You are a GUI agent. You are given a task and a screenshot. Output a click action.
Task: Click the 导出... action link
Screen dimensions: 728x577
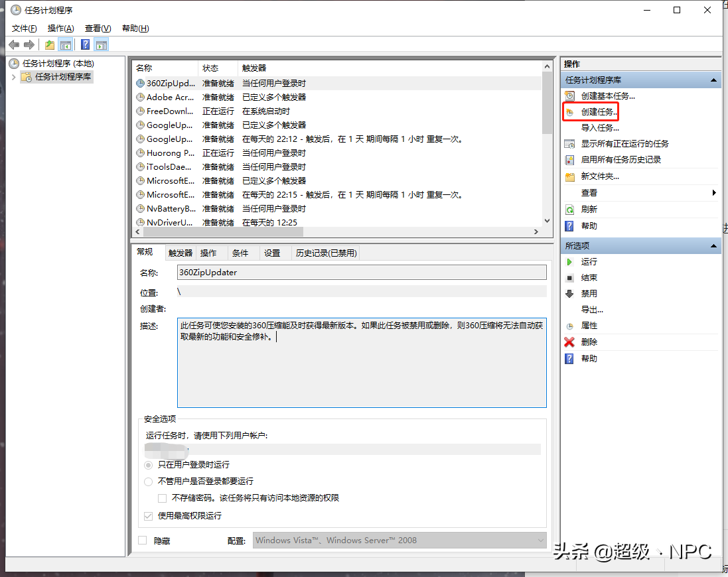592,309
